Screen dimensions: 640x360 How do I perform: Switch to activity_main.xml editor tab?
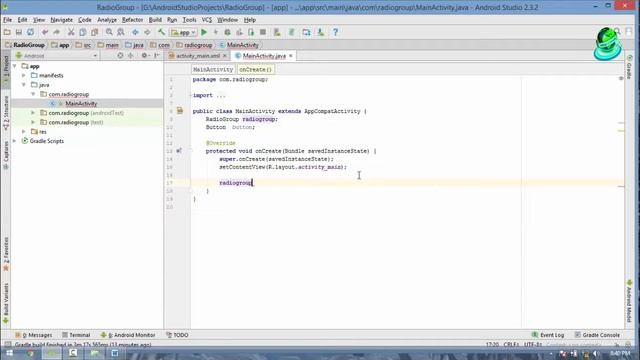pos(198,56)
